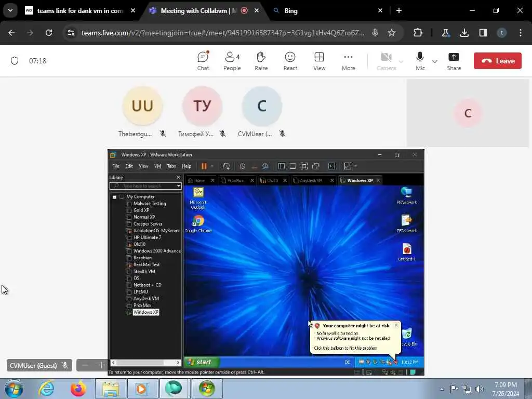Click the firewall risk warning balloon
This screenshot has height=399, width=532.
coord(355,337)
